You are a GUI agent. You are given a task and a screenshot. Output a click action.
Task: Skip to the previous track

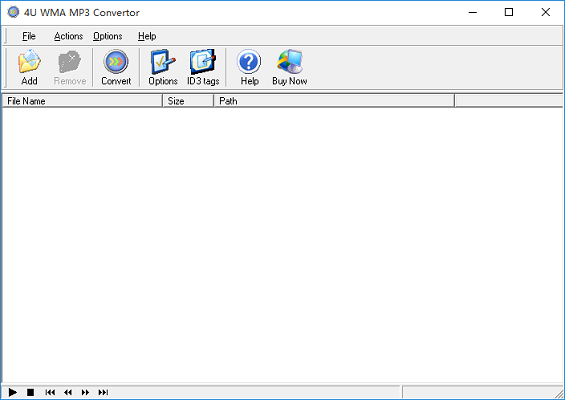point(50,392)
